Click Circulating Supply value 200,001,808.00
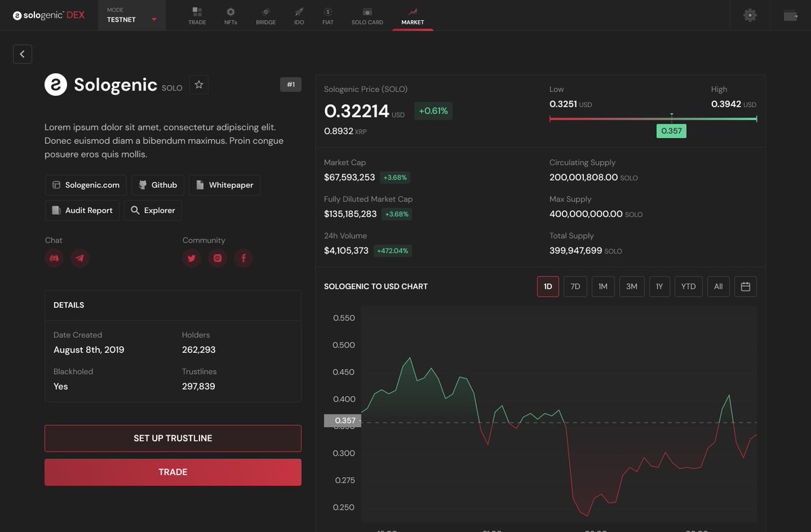Image resolution: width=811 pixels, height=532 pixels. click(583, 177)
